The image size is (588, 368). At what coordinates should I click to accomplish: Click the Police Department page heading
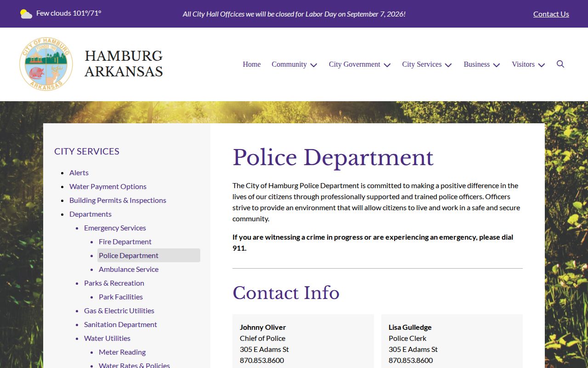coord(333,158)
